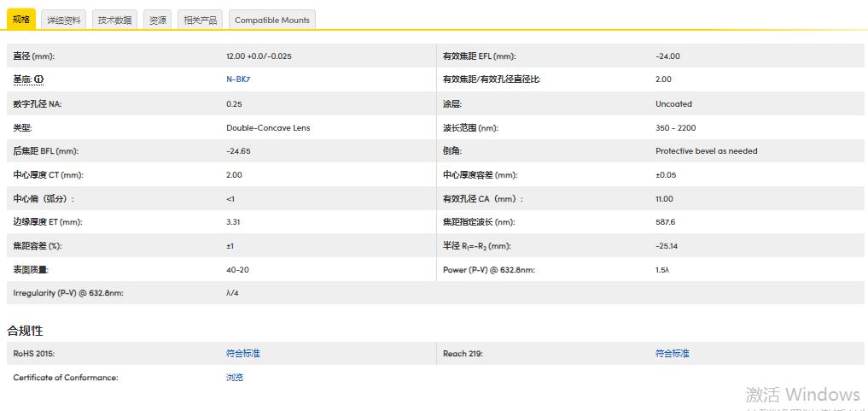This screenshot has height=411, width=868.
Task: Click 符合标准 link for Reach 219
Action: 672,353
